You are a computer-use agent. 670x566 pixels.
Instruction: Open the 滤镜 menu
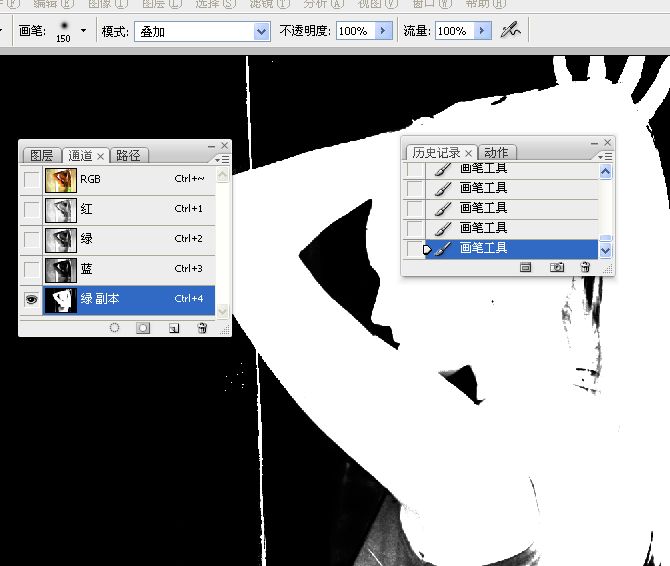[270, 4]
